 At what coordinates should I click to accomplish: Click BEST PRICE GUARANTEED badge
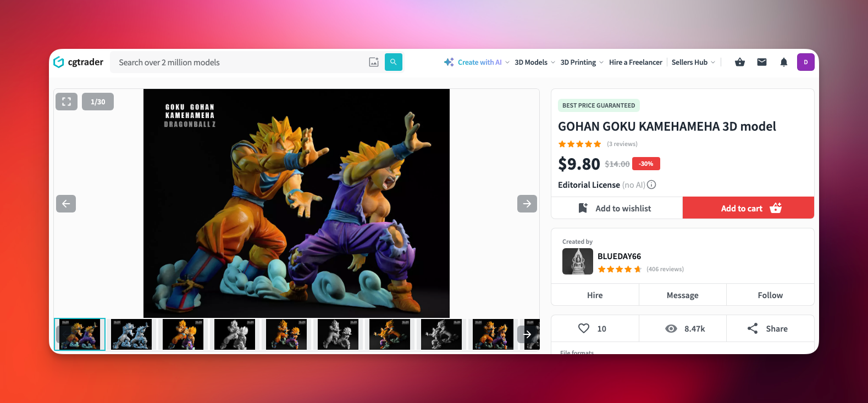pos(599,105)
